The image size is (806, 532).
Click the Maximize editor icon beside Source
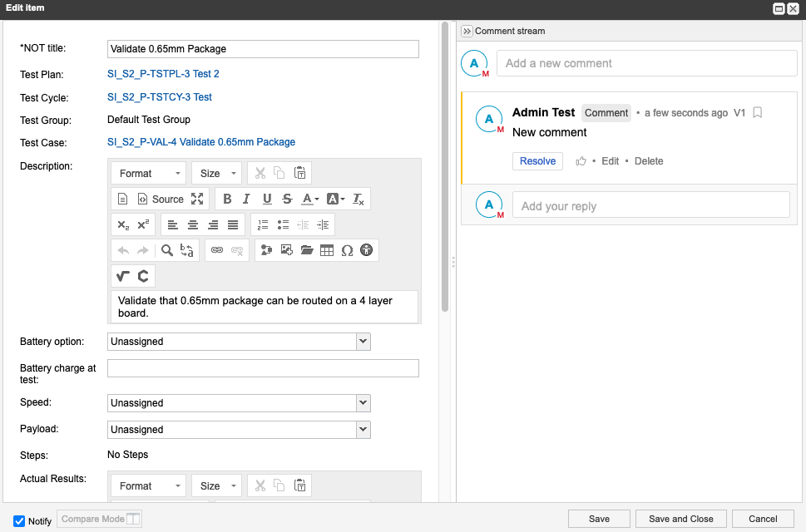197,199
